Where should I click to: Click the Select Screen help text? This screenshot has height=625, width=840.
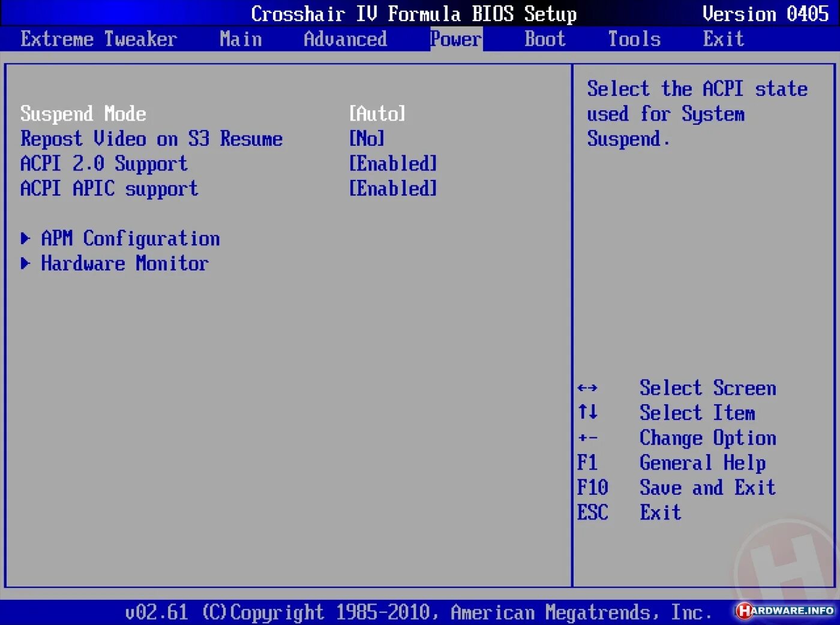708,388
